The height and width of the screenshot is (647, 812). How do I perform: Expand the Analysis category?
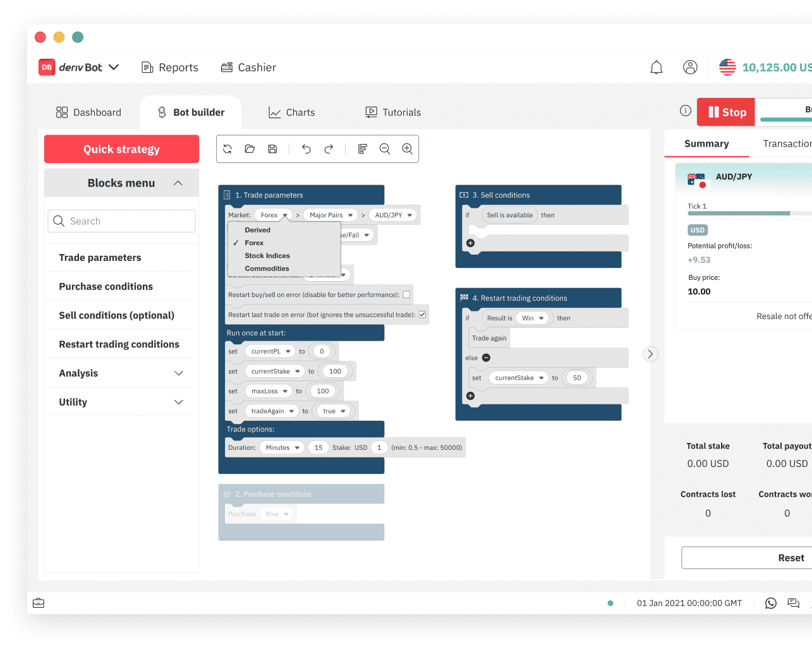coord(178,373)
